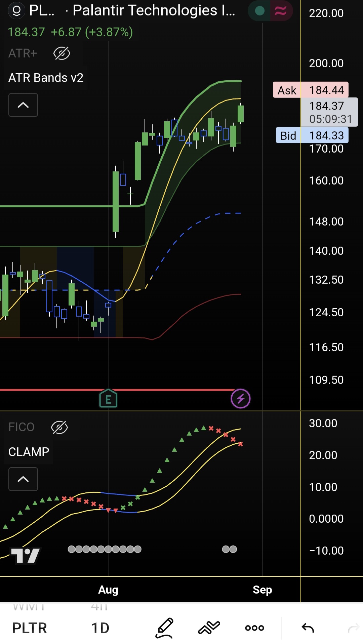The width and height of the screenshot is (363, 644).
Task: Tap the pink wavy data-mode icon
Action: tap(281, 11)
